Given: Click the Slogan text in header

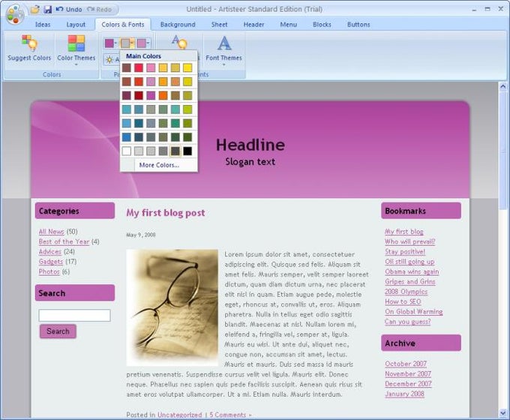Looking at the screenshot, I should pos(250,162).
